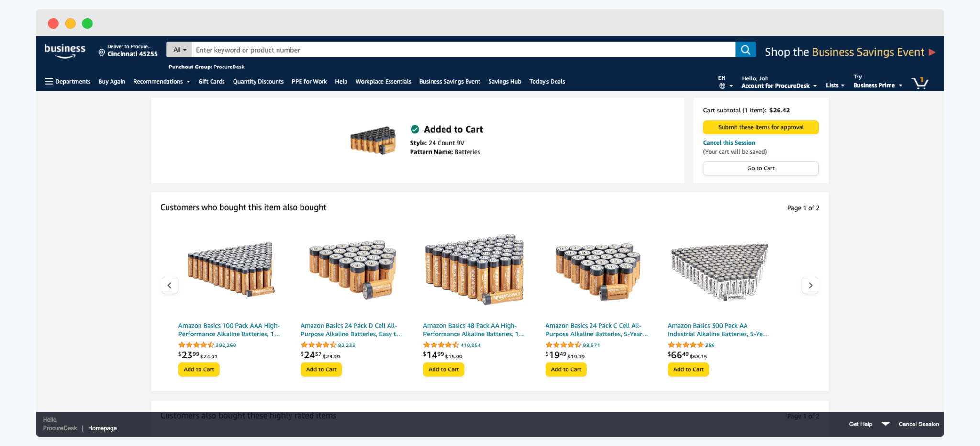The height and width of the screenshot is (446, 980).
Task: Click the 'Cancel this Session' link
Action: tap(729, 142)
